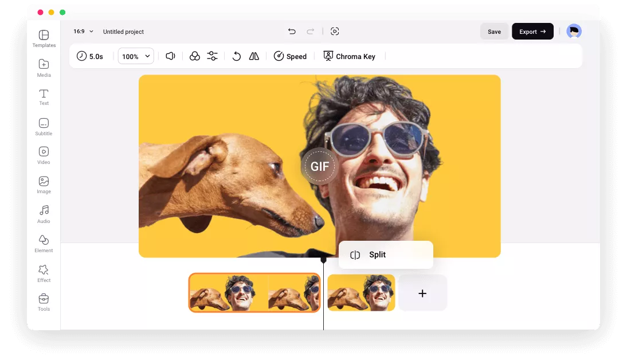627x364 pixels.
Task: Open the Effect panel
Action: [x=44, y=273]
